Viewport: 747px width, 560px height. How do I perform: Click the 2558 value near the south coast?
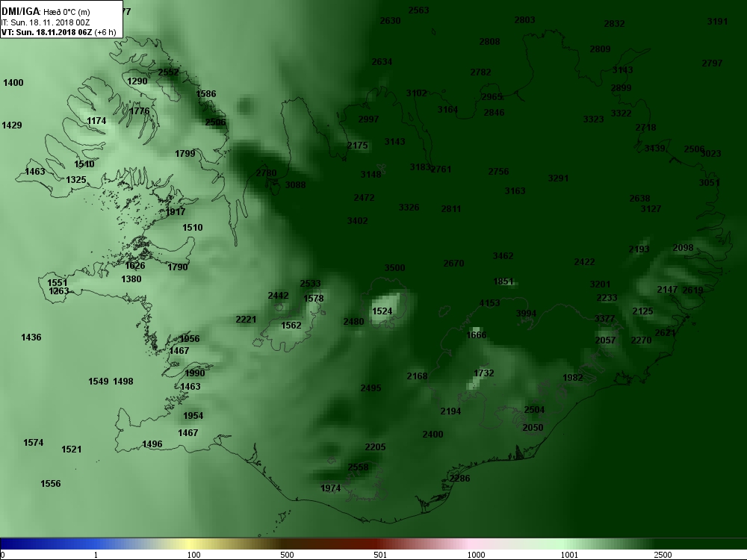coord(358,467)
